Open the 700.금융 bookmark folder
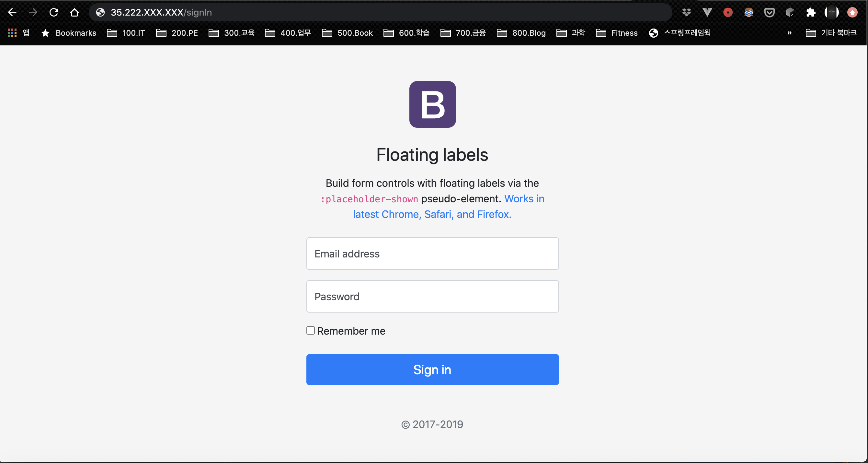Viewport: 868px width, 463px height. 463,33
